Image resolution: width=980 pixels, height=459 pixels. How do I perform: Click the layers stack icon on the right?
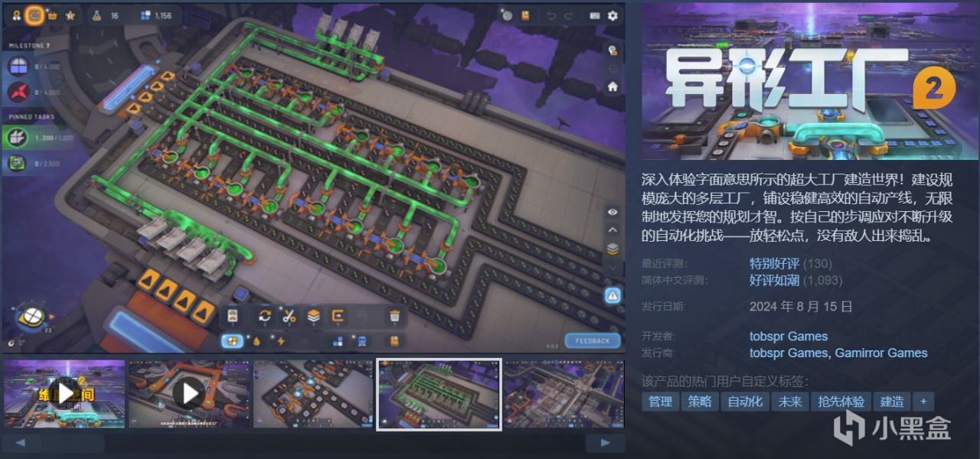(612, 249)
